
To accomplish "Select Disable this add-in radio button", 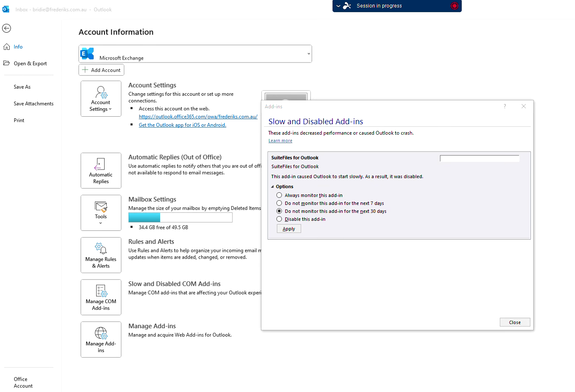I will tap(279, 219).
